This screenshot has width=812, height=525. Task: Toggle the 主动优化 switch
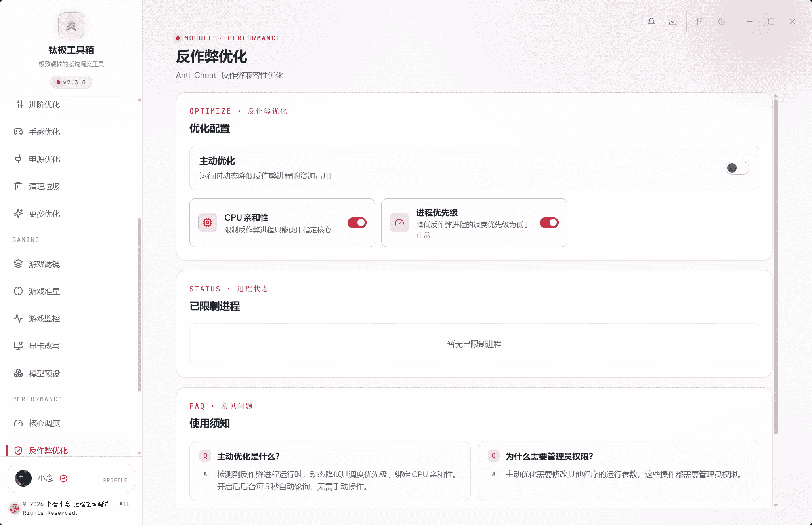point(737,168)
